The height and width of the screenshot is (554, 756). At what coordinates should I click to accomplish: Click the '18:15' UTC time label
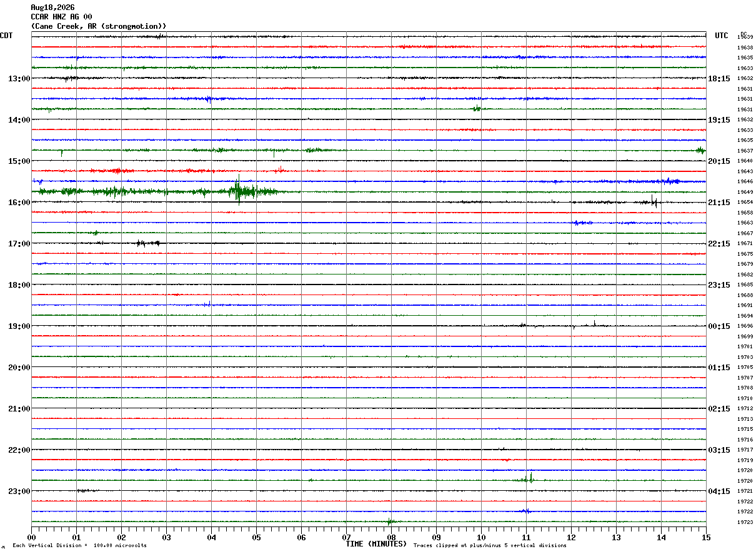(x=719, y=78)
